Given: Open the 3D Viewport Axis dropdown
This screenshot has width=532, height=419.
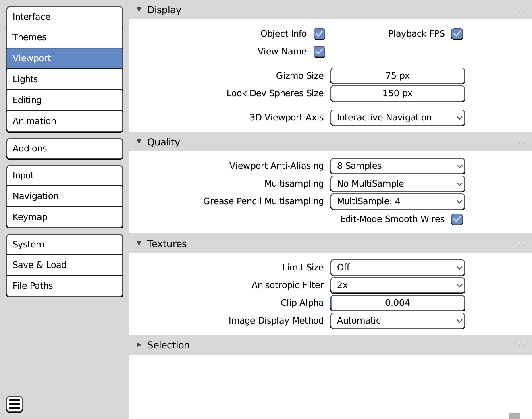Looking at the screenshot, I should click(x=397, y=118).
